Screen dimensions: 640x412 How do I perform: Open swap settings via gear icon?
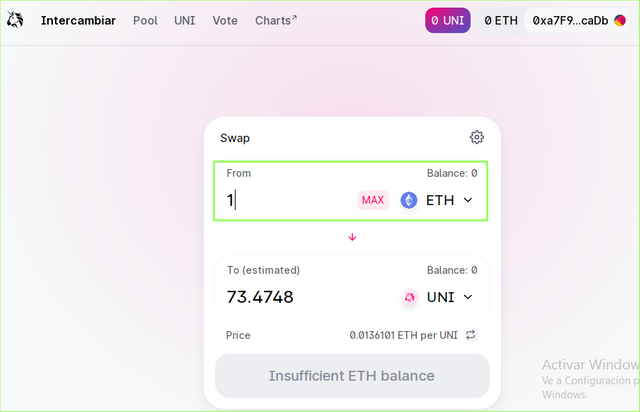[x=476, y=137]
